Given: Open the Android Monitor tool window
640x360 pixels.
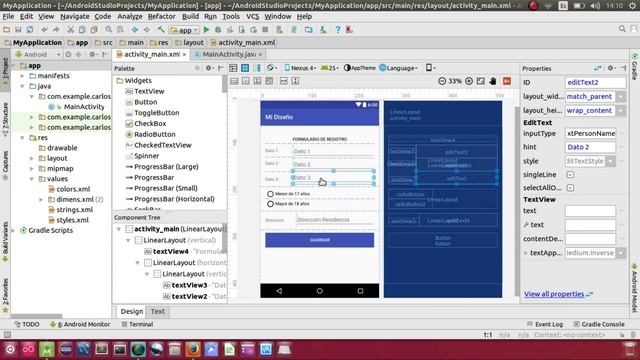Looking at the screenshot, I should (x=80, y=324).
